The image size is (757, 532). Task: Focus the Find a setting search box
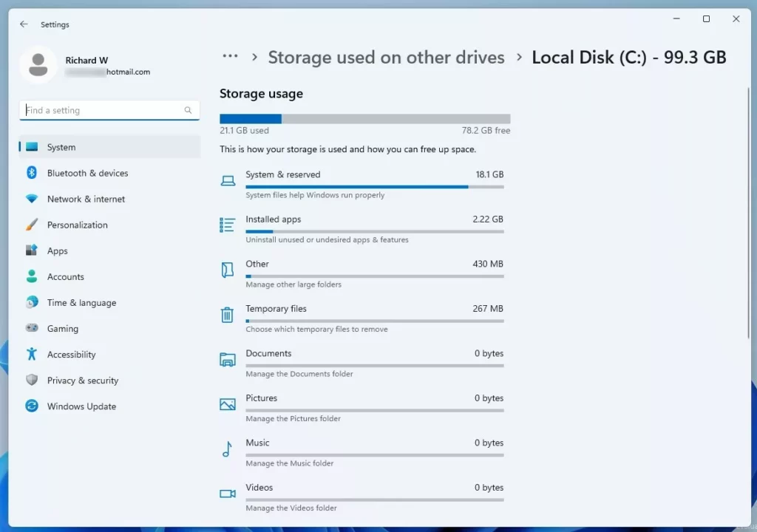(x=109, y=110)
